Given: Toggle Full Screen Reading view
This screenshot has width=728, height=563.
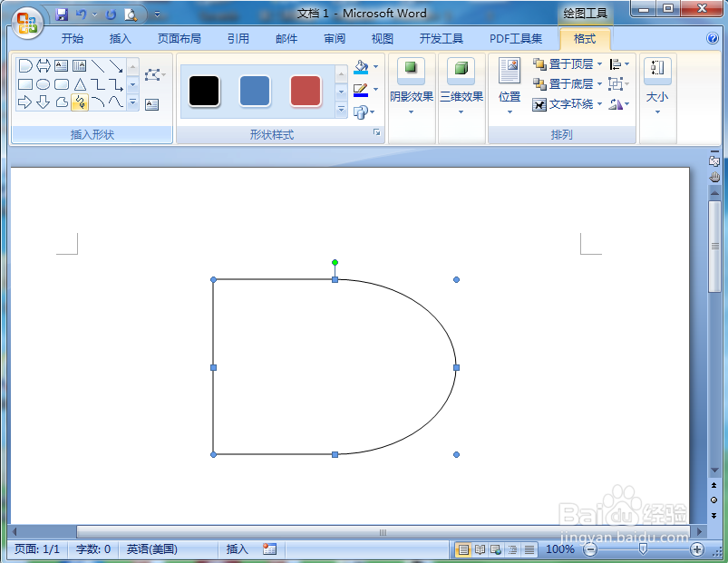Looking at the screenshot, I should pyautogui.click(x=480, y=550).
